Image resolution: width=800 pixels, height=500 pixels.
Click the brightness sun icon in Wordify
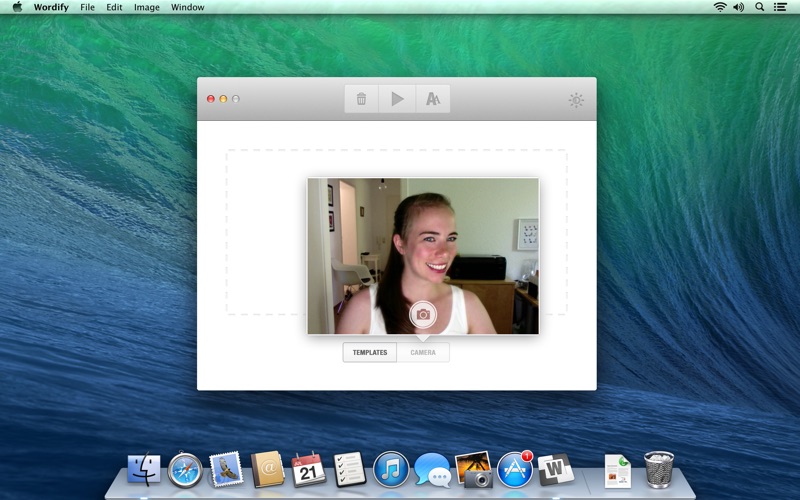(576, 100)
